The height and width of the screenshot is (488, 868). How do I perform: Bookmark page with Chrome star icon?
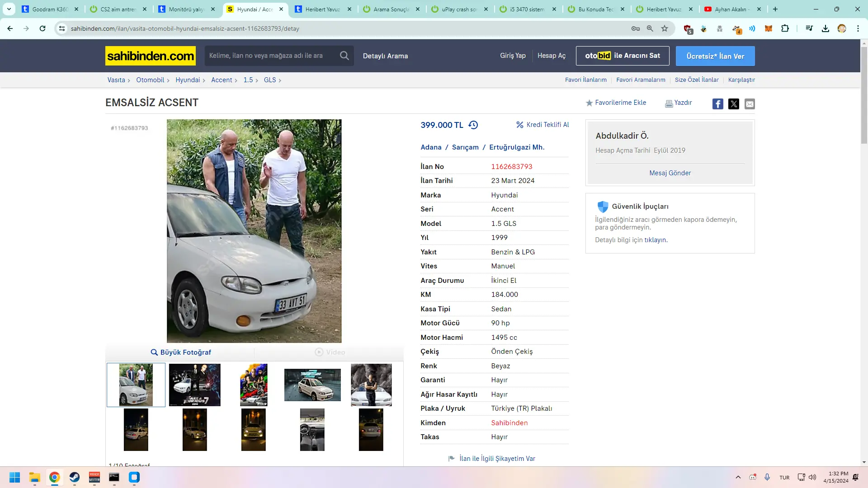pyautogui.click(x=665, y=28)
